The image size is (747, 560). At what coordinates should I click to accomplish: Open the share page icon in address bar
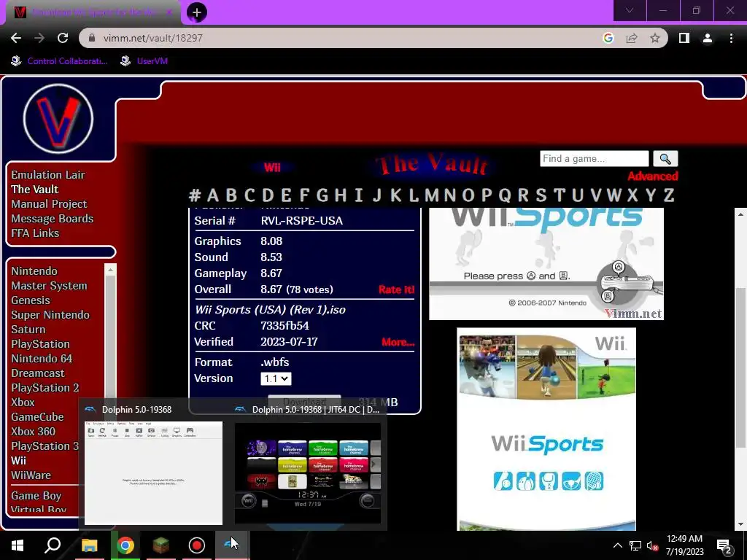[632, 38]
